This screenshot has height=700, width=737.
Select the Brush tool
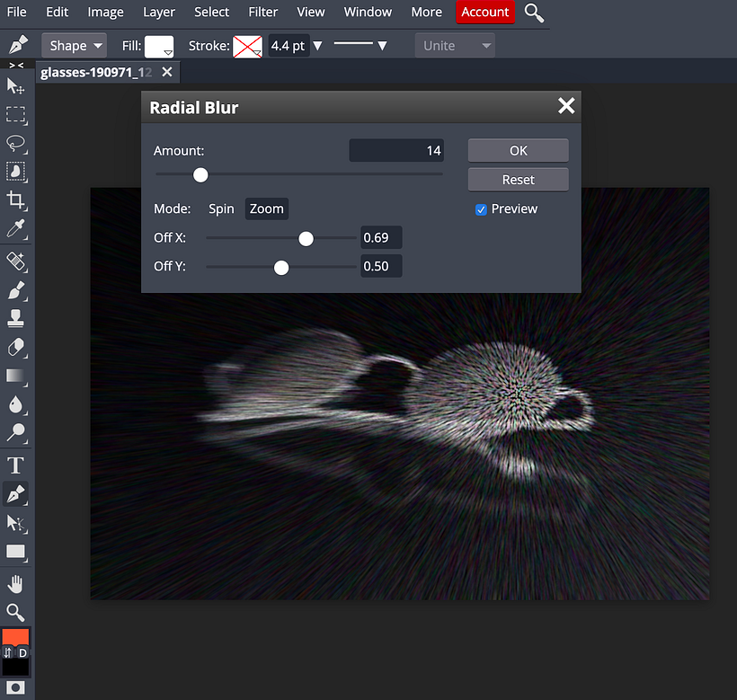pyautogui.click(x=15, y=290)
